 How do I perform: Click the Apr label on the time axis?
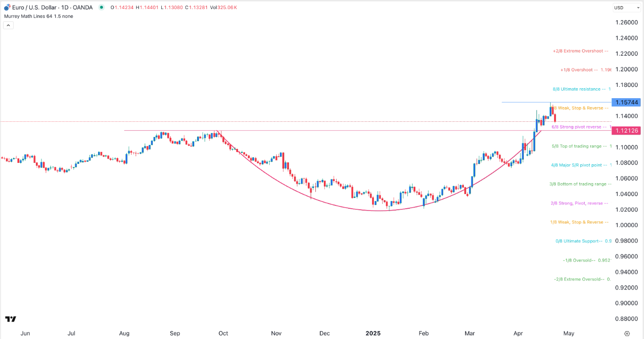coord(518,333)
